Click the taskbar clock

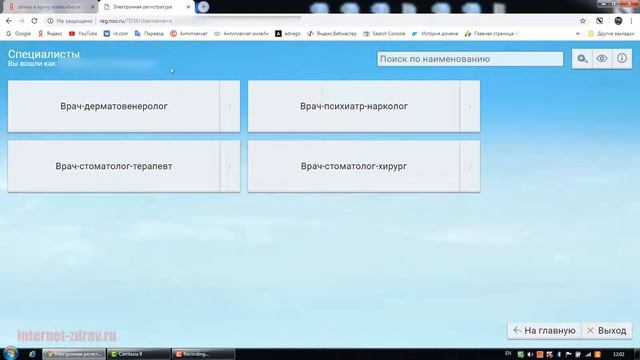click(619, 354)
